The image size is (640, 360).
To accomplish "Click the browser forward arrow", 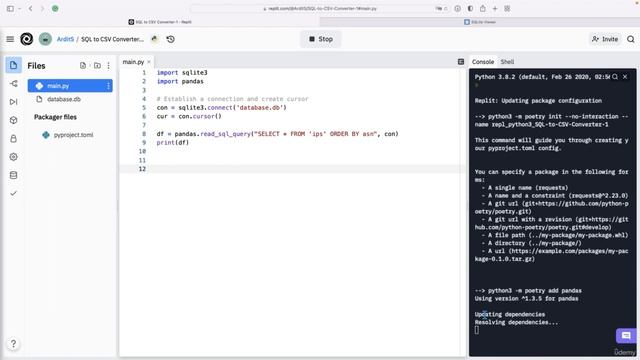I will 42,8.
